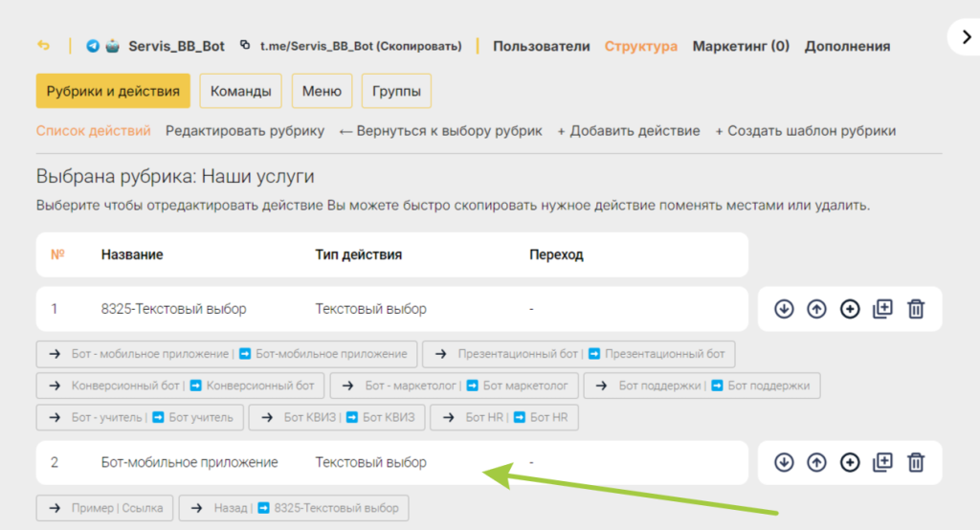Copy the t.me/Servis_BB_Bot link
980x530 pixels.
(x=361, y=46)
